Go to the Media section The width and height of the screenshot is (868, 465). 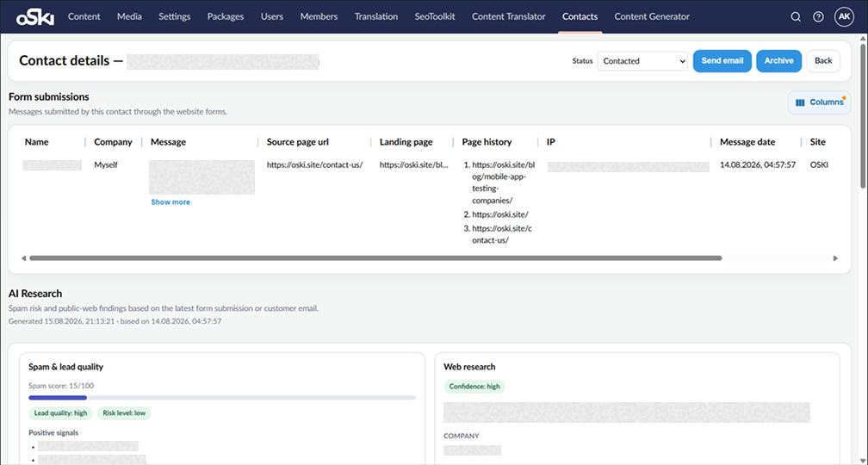tap(129, 16)
